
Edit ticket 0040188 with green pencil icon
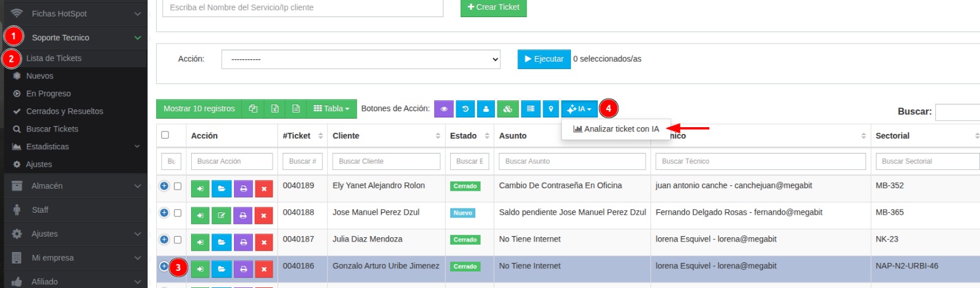coord(221,216)
